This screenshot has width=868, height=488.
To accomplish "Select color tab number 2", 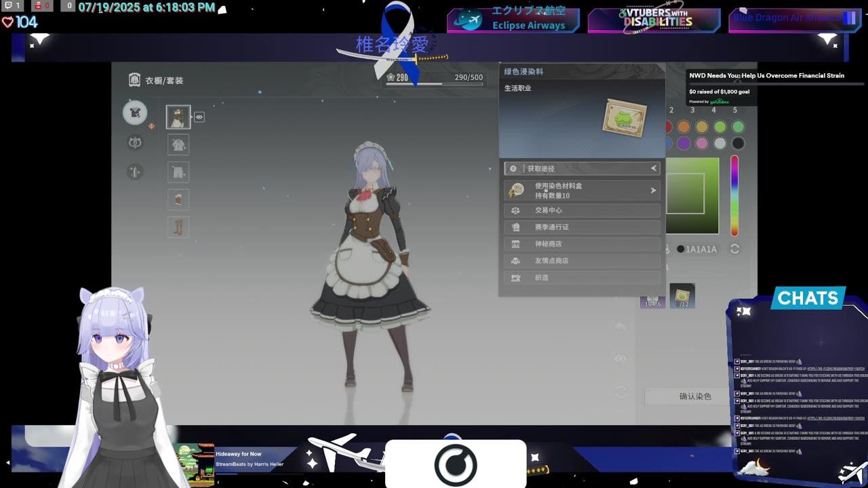I will [671, 110].
